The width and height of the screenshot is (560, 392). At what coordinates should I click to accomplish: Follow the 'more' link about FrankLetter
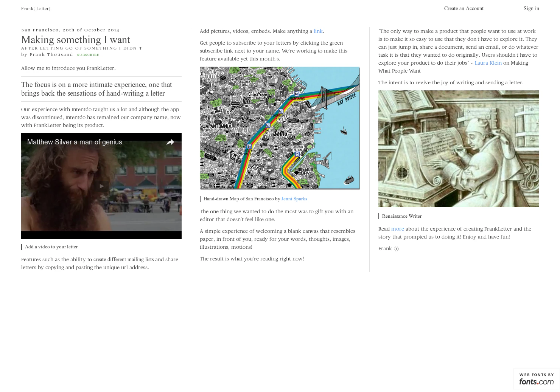coord(397,229)
